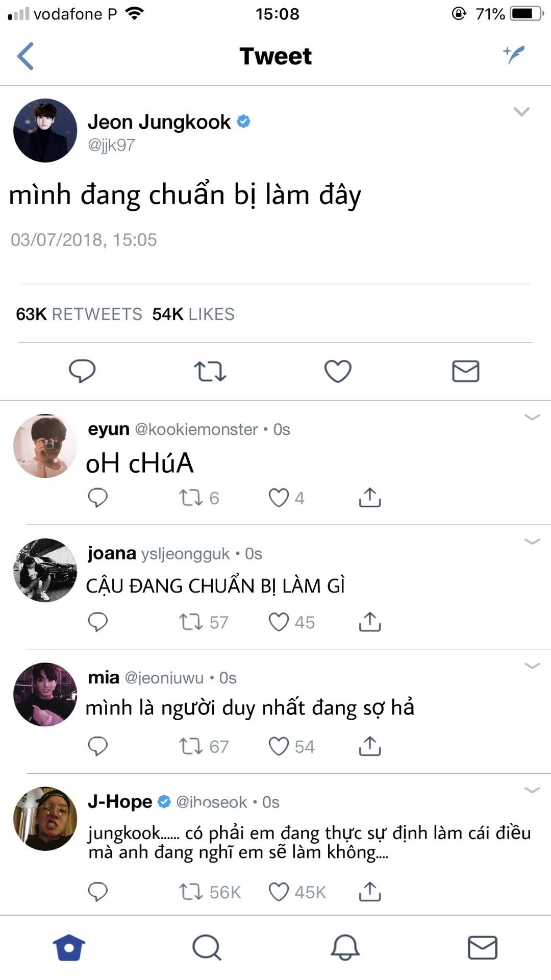Open Notifications bell tab
The width and height of the screenshot is (551, 980).
pos(345,948)
